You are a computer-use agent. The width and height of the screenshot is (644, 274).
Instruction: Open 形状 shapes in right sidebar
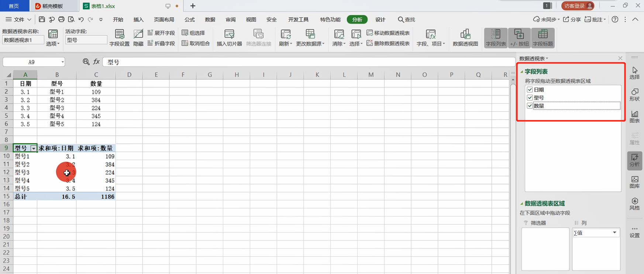634,94
